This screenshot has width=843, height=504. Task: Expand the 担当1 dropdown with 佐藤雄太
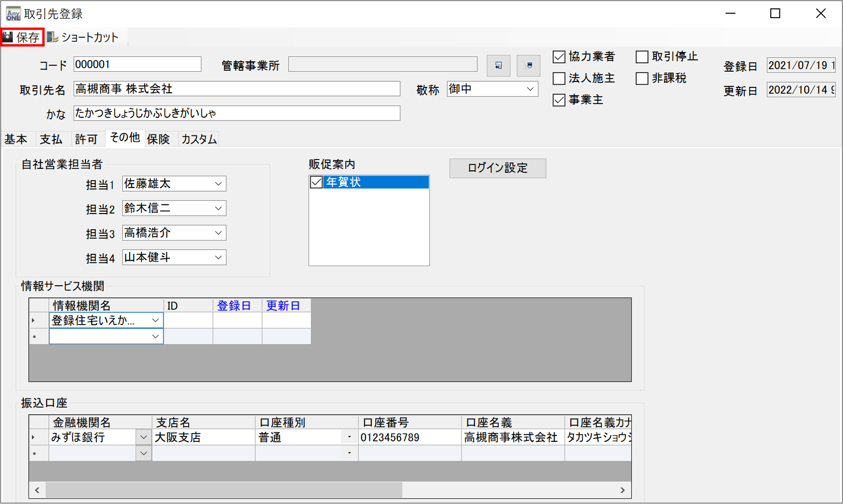tap(218, 184)
